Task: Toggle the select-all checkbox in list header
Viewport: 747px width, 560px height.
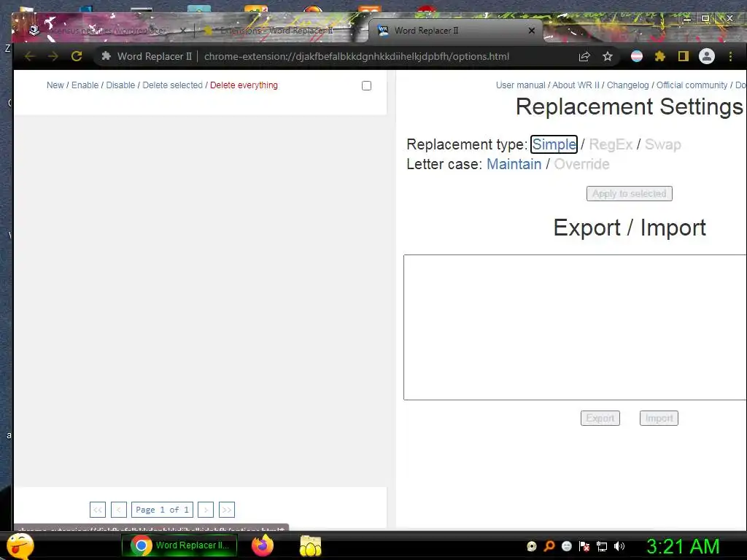Action: 366,86
